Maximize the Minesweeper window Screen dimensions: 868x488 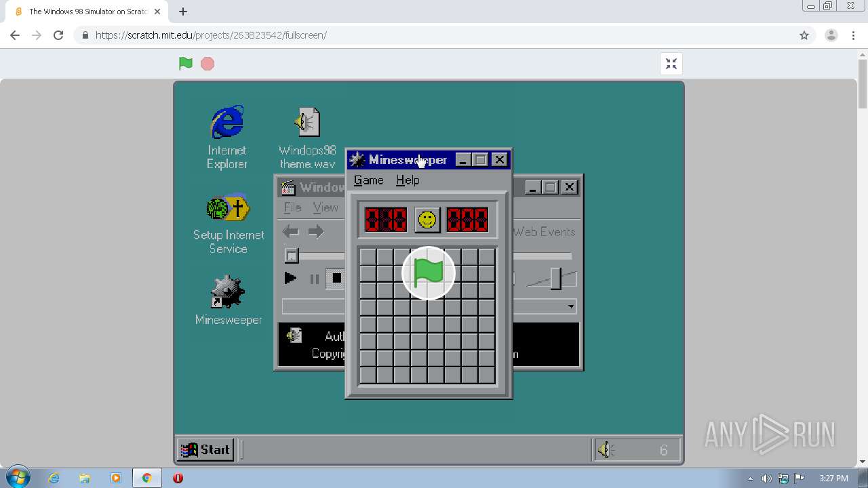481,160
